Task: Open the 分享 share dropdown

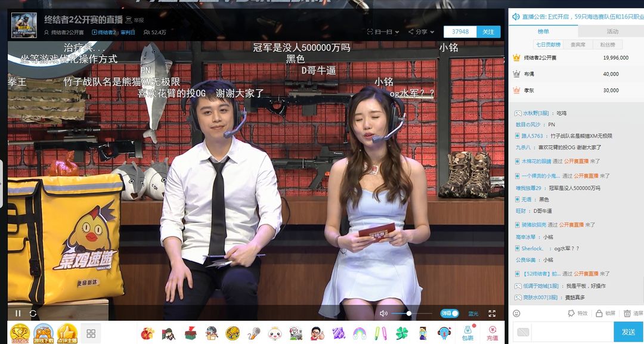Action: pyautogui.click(x=422, y=32)
